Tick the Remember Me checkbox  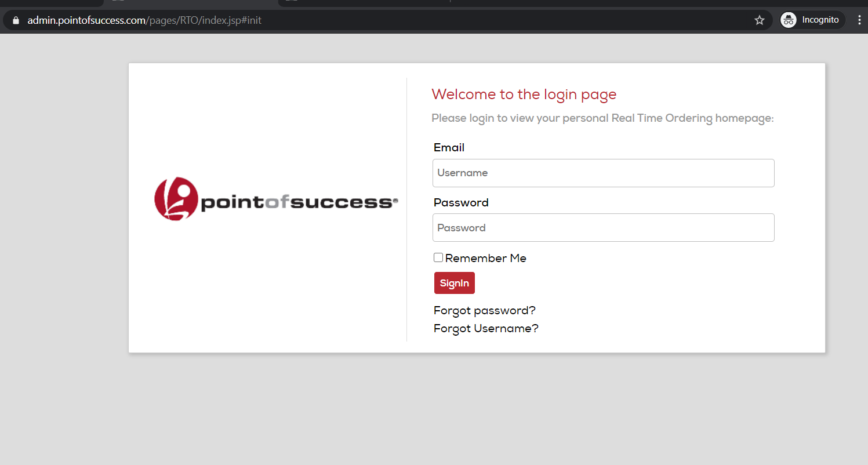pyautogui.click(x=438, y=257)
